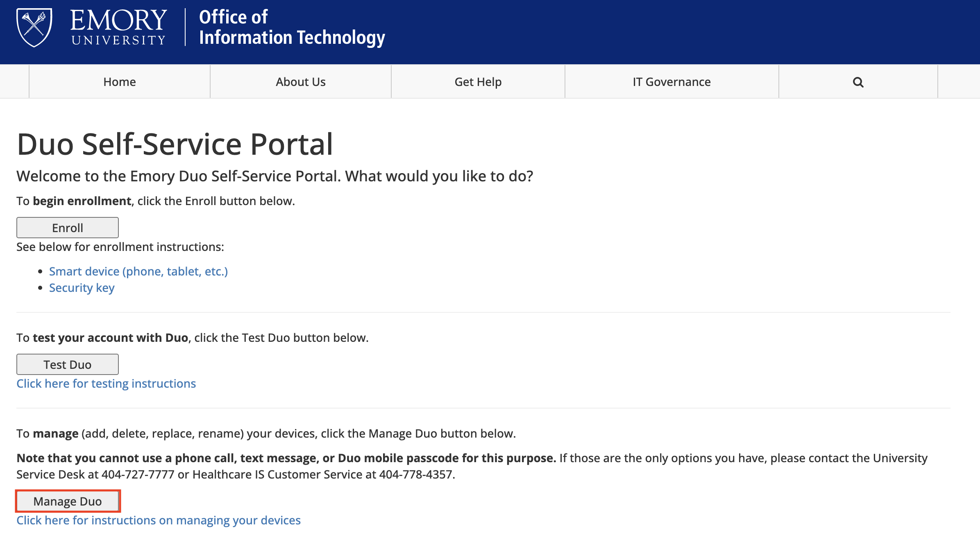
Task: Open the IT Governance menu item
Action: pos(672,82)
